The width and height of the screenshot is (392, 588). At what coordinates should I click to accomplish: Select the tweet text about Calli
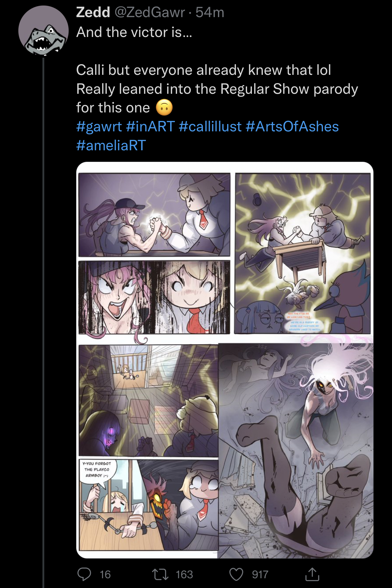(x=217, y=89)
